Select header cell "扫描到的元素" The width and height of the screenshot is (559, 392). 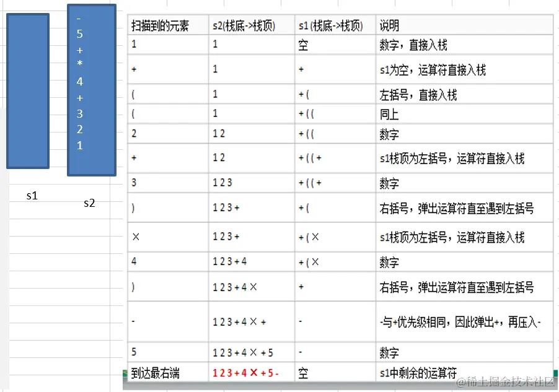pyautogui.click(x=168, y=25)
